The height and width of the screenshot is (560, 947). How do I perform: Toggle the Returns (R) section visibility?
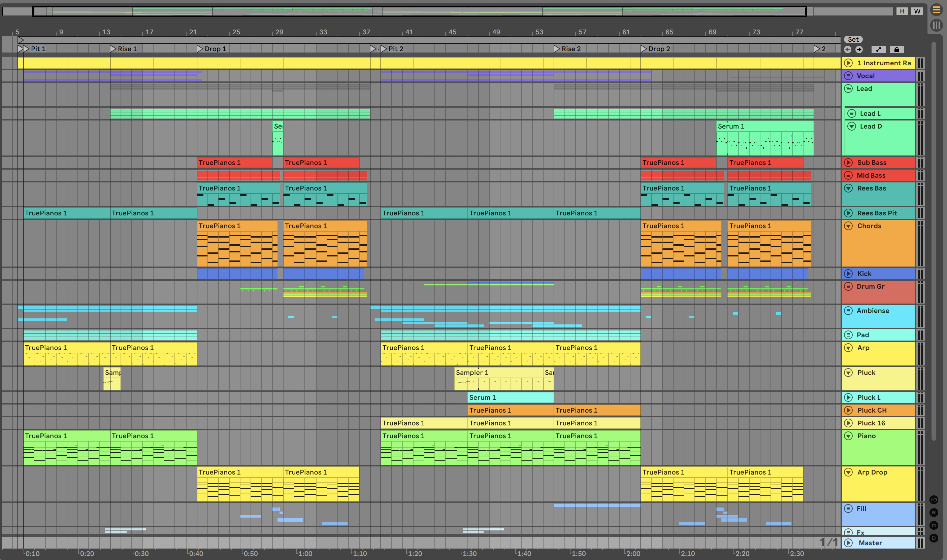click(934, 513)
